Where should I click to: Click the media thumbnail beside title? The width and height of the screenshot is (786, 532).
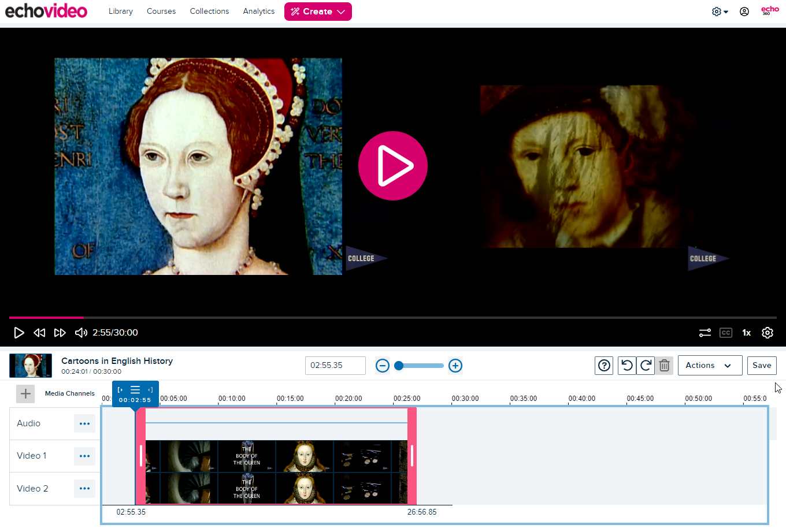[31, 366]
